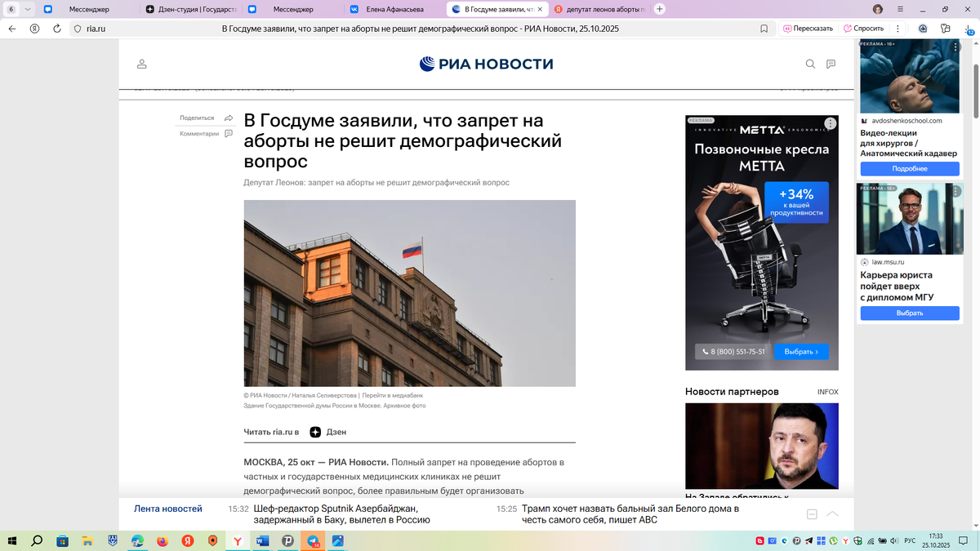The height and width of the screenshot is (551, 980).
Task: Open the Yandex Browser icon on the taskbar
Action: coord(236,540)
